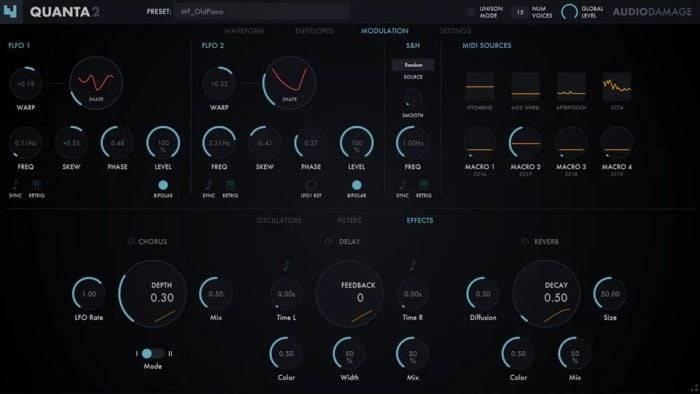
Task: Click the FLFO 2 Warp knob
Action: pyautogui.click(x=219, y=83)
